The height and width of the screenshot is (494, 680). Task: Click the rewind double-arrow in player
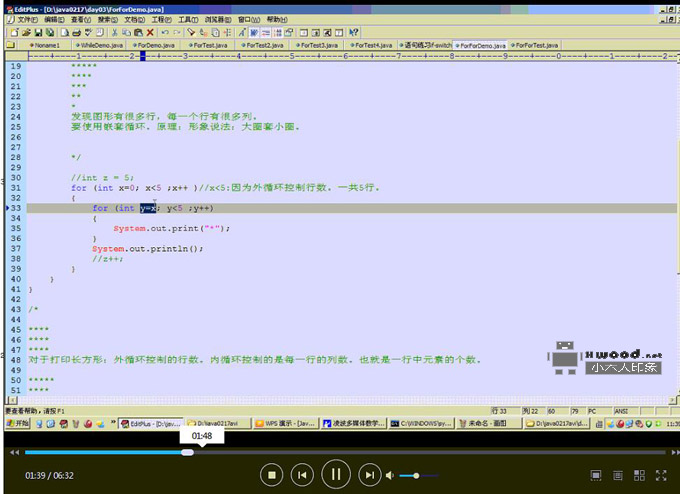point(14,452)
